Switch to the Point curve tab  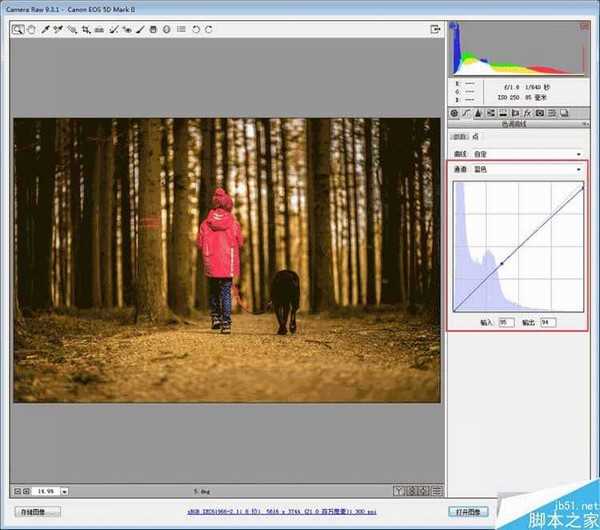click(476, 136)
